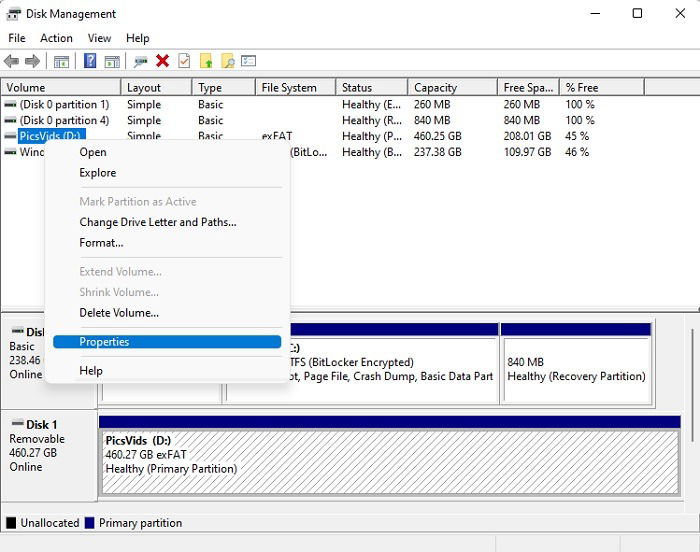Sort by the File System column header
The width and height of the screenshot is (700, 552).
[x=296, y=88]
